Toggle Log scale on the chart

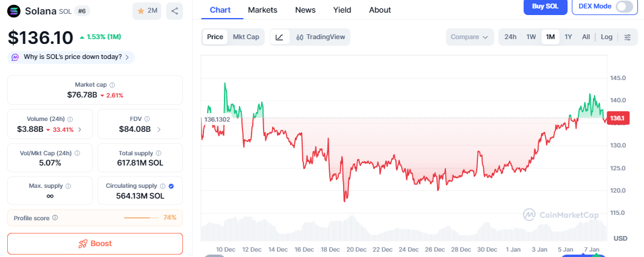coord(606,37)
